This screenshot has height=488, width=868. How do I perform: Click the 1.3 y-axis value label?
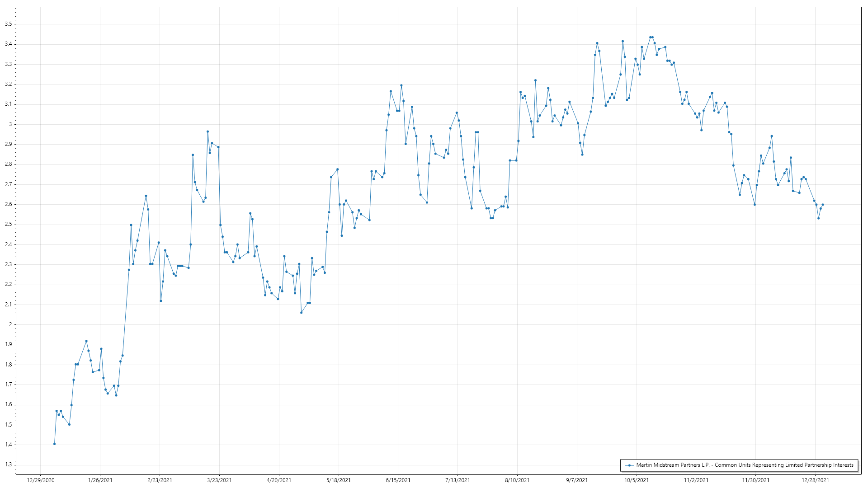(x=9, y=465)
